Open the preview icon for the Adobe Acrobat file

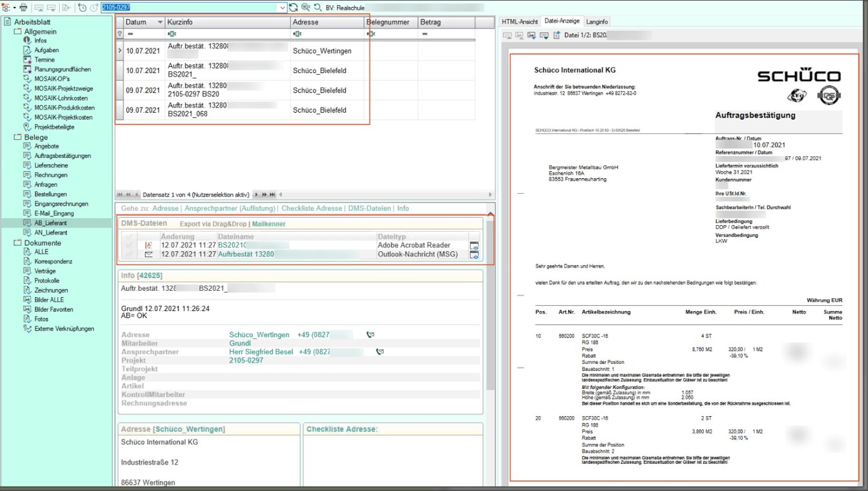[x=474, y=245]
